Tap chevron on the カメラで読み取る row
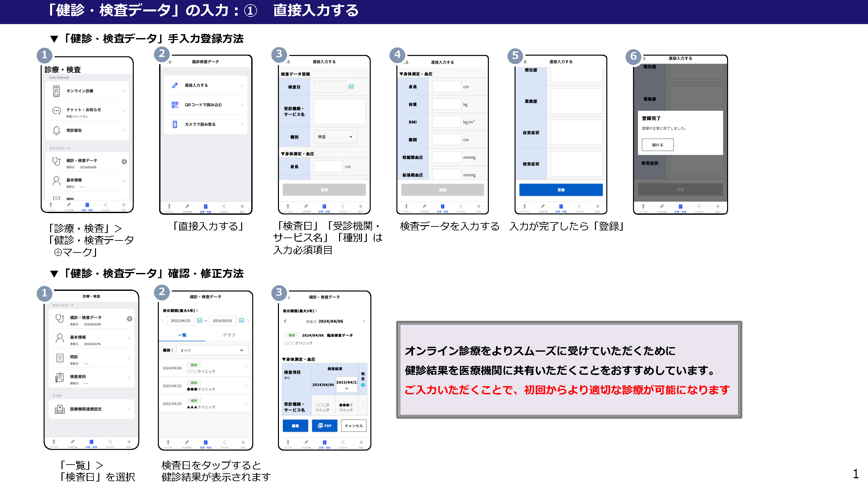The width and height of the screenshot is (868, 488). tap(242, 124)
